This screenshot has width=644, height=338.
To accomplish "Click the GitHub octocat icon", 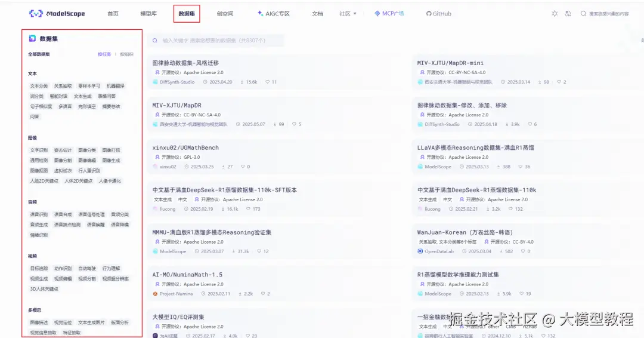I will (429, 14).
